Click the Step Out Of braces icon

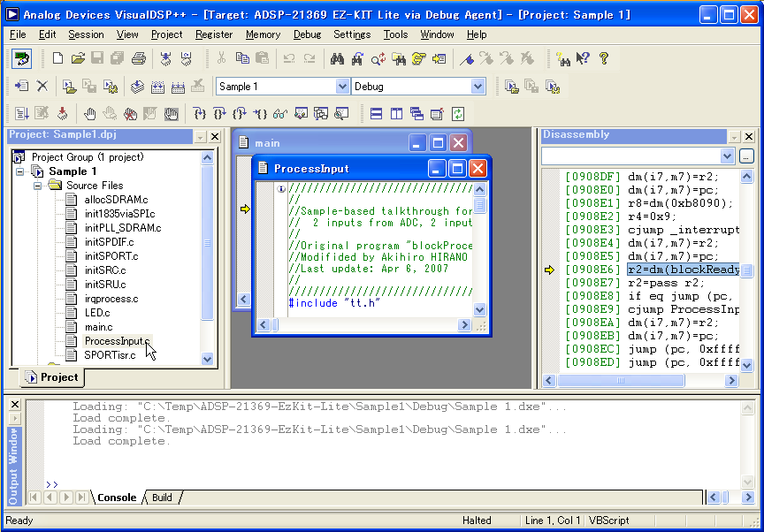pos(240,114)
